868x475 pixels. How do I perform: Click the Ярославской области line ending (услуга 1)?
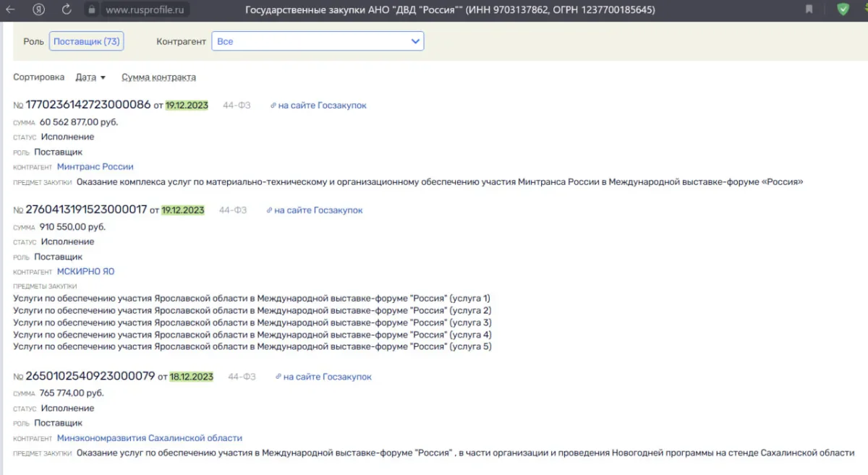(252, 299)
